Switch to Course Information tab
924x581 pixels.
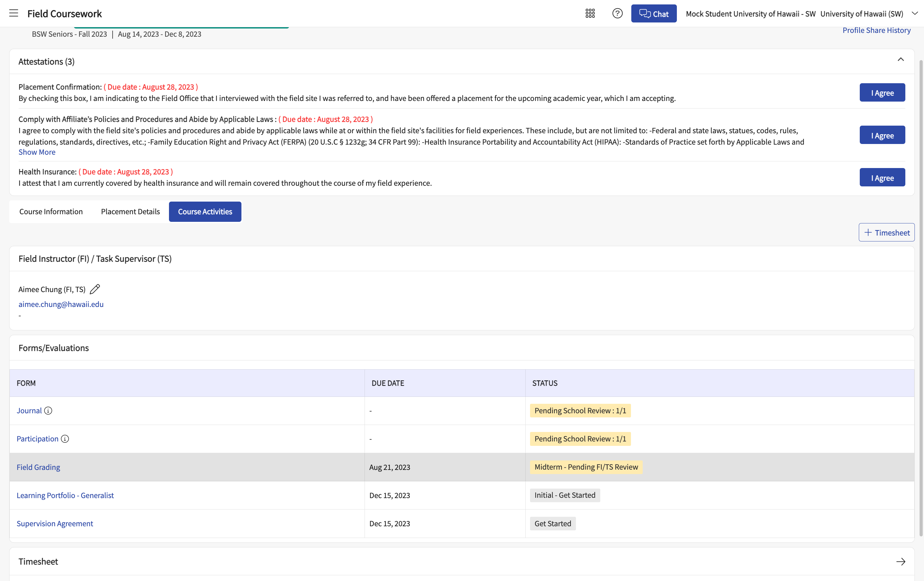(51, 211)
